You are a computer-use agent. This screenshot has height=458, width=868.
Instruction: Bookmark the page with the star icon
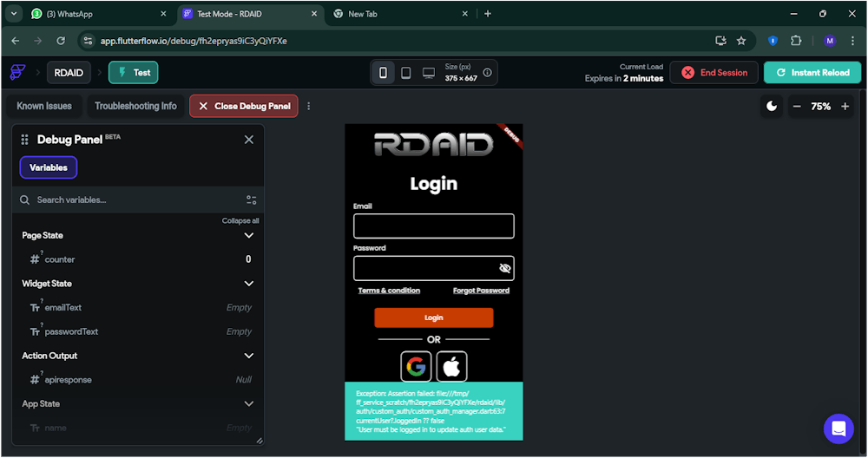[741, 41]
